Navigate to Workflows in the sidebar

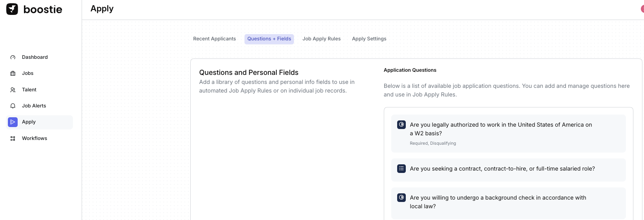(x=35, y=138)
